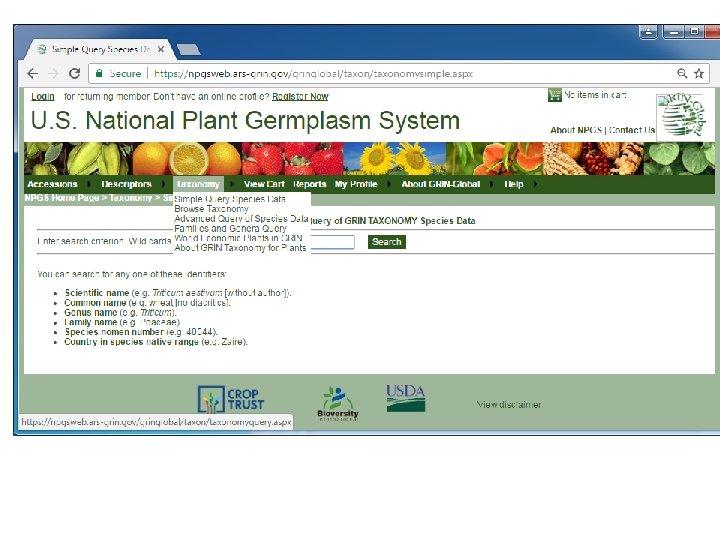Image resolution: width=720 pixels, height=540 pixels.
Task: Click the U.S. National Plant Germplasm System title
Action: coord(245,121)
